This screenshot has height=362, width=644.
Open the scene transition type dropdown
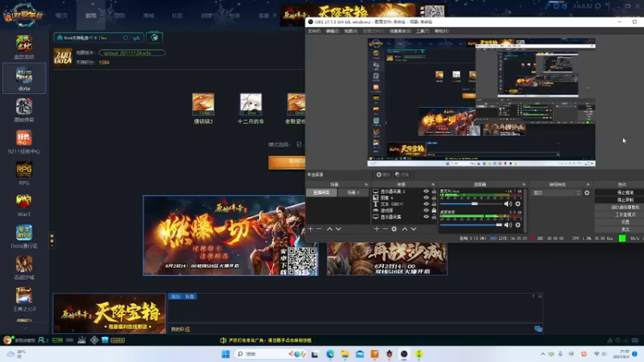[x=556, y=192]
